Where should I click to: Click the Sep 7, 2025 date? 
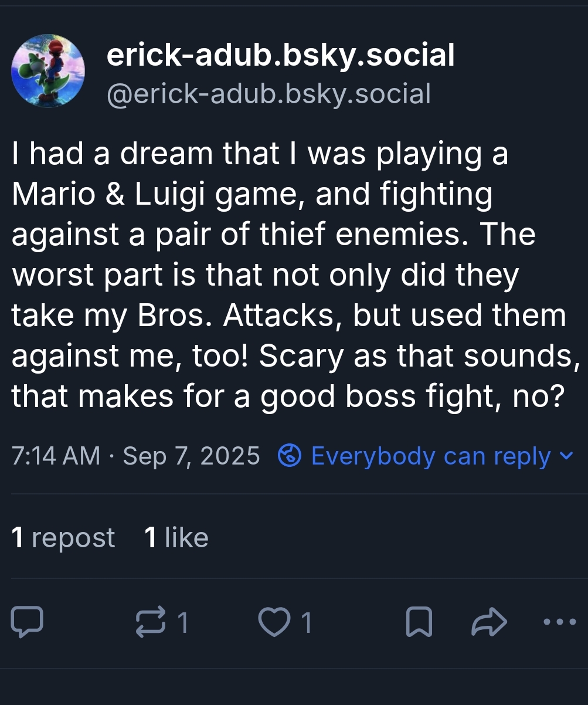(191, 456)
